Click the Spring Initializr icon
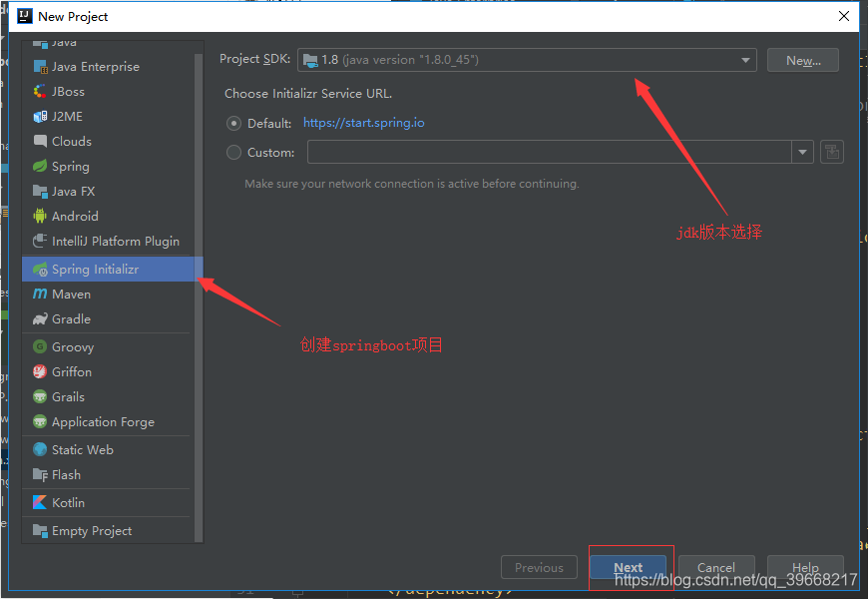The image size is (868, 599). [x=40, y=270]
